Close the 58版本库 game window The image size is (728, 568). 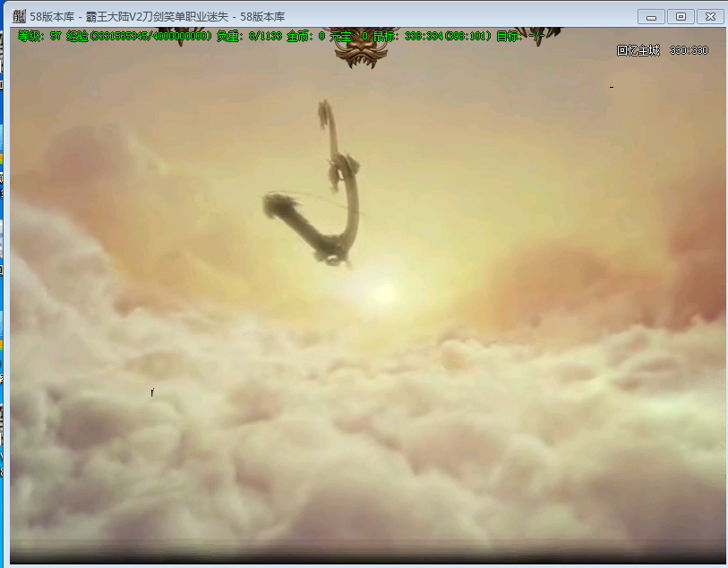point(710,17)
